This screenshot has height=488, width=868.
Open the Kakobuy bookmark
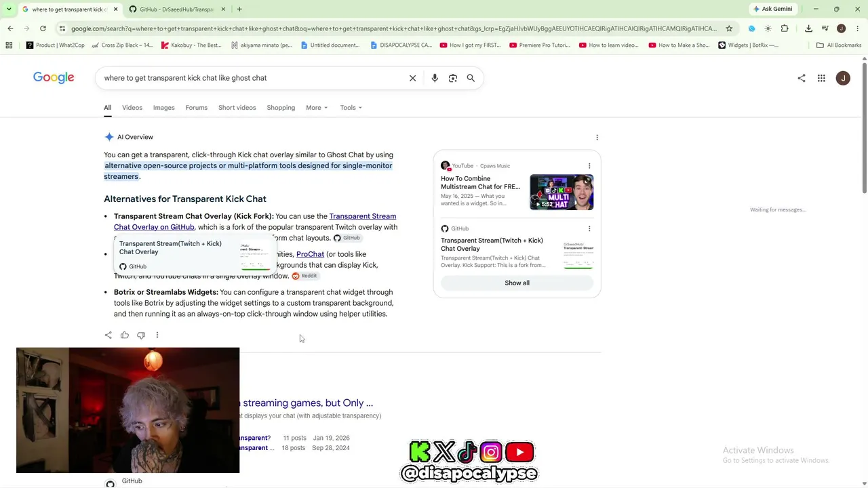[x=191, y=45]
